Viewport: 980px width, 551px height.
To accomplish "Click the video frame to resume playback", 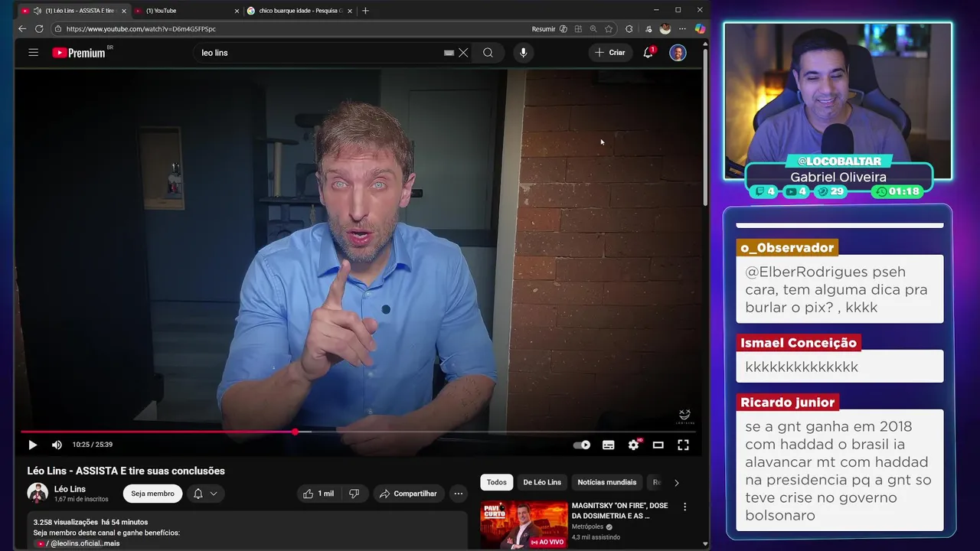I will (x=358, y=249).
